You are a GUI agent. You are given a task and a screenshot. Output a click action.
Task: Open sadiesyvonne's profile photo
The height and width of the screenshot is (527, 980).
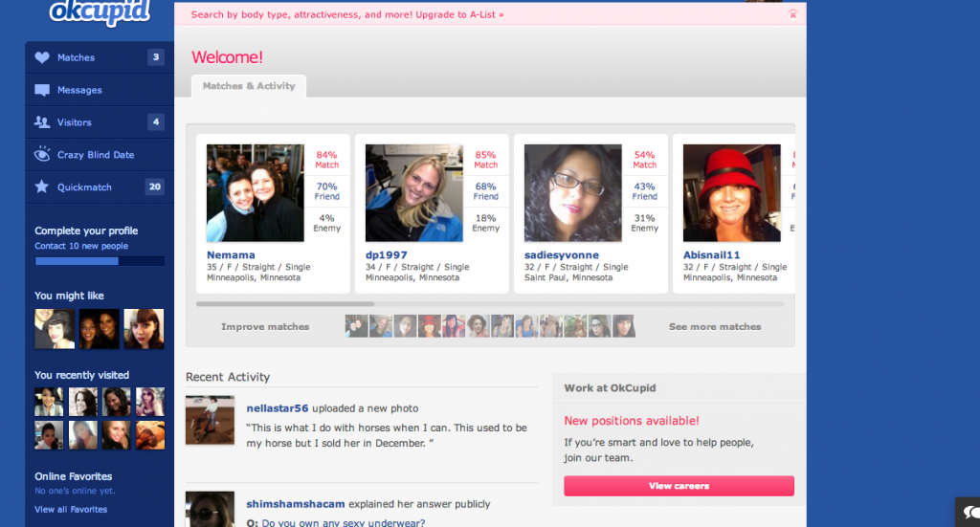[x=572, y=193]
